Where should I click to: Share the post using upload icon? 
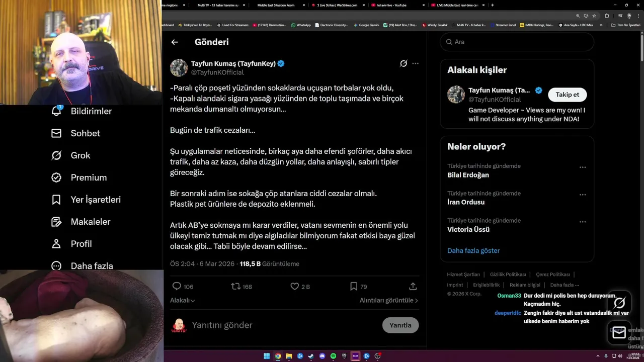pos(413,286)
